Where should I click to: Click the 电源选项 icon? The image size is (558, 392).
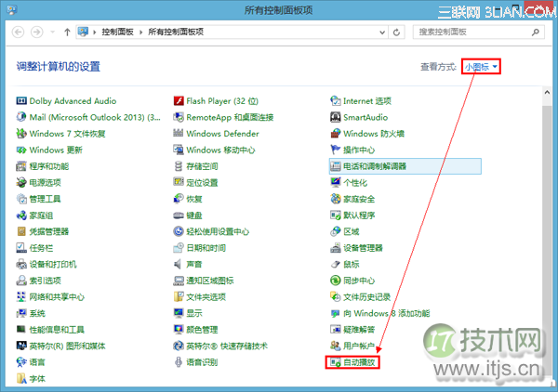[x=21, y=182]
